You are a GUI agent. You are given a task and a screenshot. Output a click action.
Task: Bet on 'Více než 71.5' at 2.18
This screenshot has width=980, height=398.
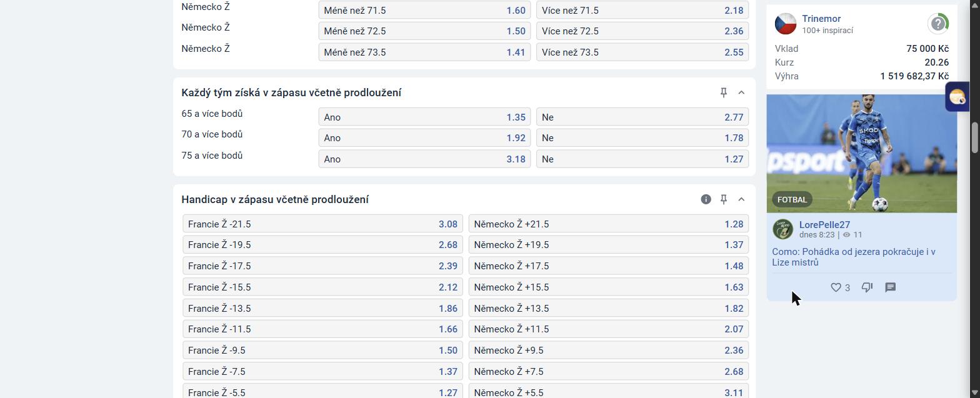point(642,10)
